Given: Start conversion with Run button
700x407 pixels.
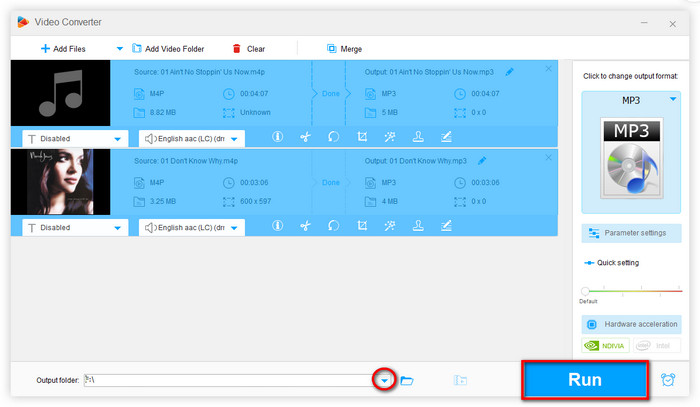Looking at the screenshot, I should 585,380.
